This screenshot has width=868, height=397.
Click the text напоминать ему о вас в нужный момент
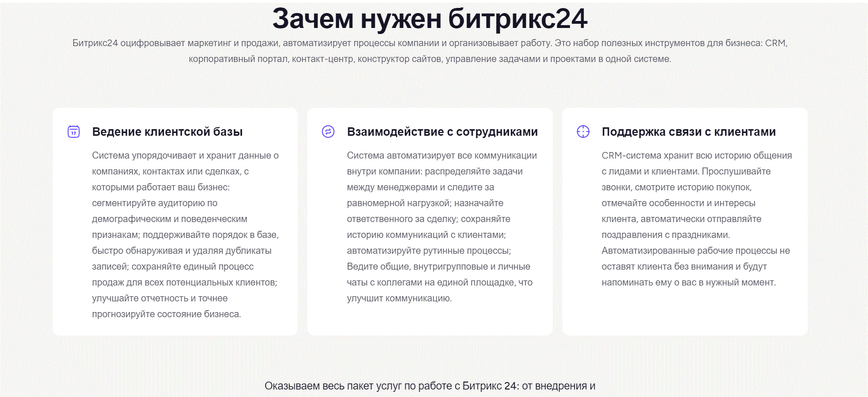pos(689,282)
